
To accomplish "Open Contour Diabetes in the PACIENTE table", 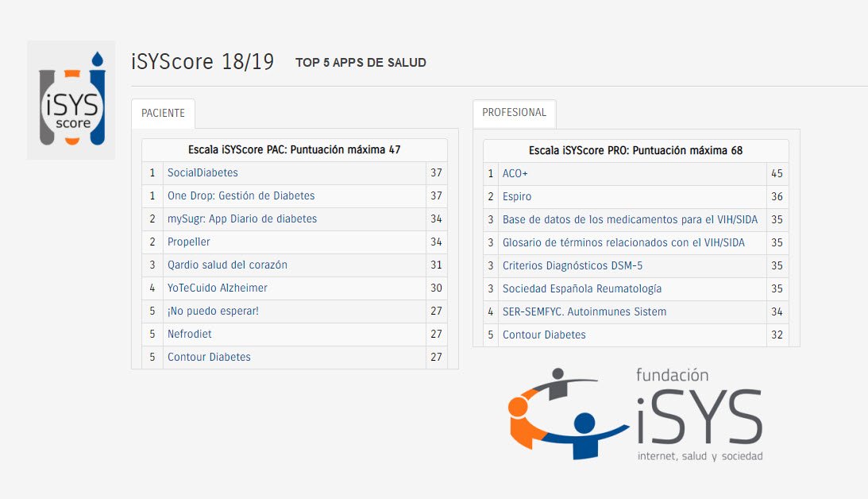I will (x=209, y=358).
